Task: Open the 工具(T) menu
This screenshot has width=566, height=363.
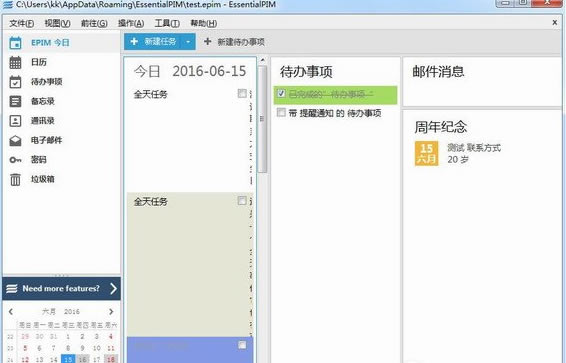Action: tap(167, 23)
